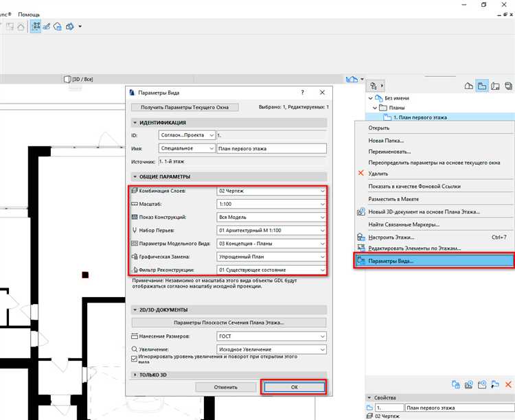Open the Увеличение dropdown

(271, 349)
